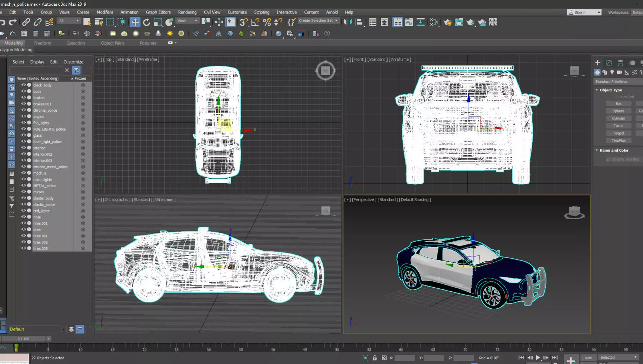Viewport: 643px width, 364px height.
Task: Click the teapot primitive icon in second toolbar
Action: pos(147,34)
